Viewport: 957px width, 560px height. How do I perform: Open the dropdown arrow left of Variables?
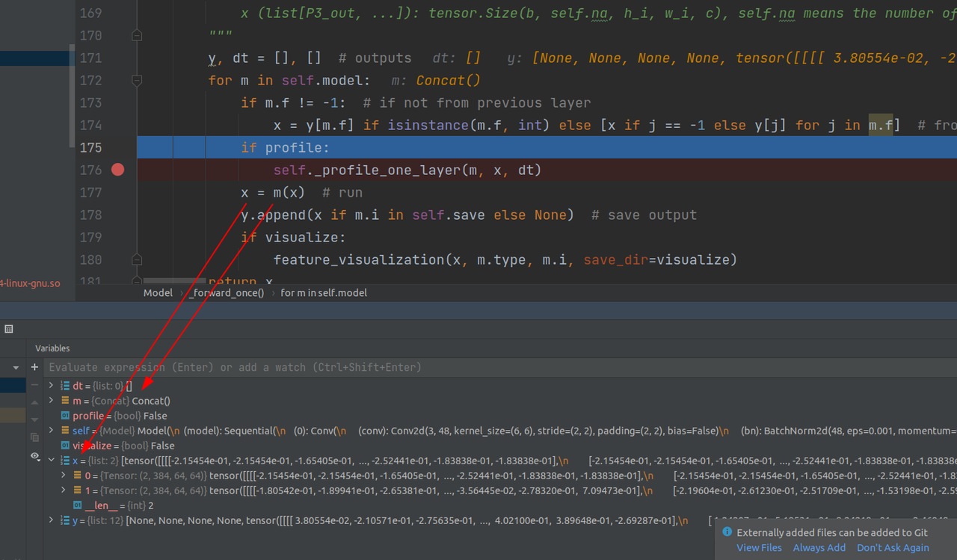point(16,368)
